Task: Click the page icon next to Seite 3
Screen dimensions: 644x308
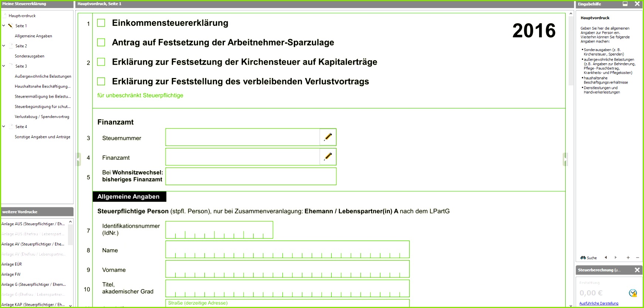Action: [11, 66]
